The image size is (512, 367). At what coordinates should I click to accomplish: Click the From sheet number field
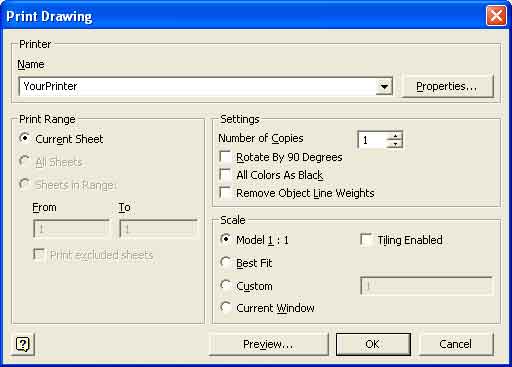click(x=71, y=229)
